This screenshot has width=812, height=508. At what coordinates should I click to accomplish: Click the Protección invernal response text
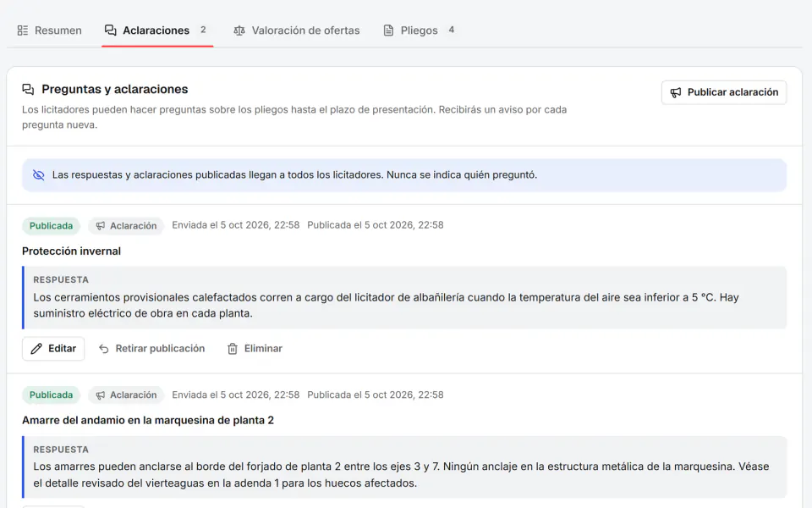pyautogui.click(x=386, y=306)
